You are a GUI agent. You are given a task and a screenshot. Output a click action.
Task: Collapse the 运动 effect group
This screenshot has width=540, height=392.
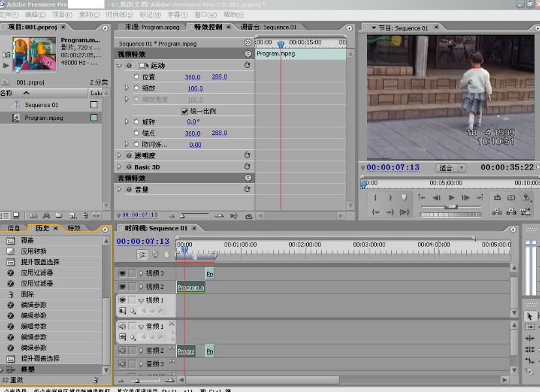pyautogui.click(x=120, y=65)
